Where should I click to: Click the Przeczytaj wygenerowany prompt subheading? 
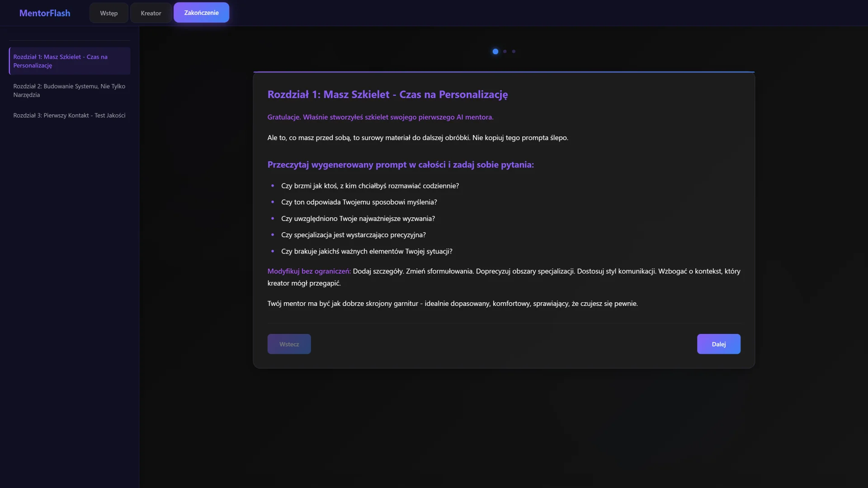pyautogui.click(x=400, y=164)
